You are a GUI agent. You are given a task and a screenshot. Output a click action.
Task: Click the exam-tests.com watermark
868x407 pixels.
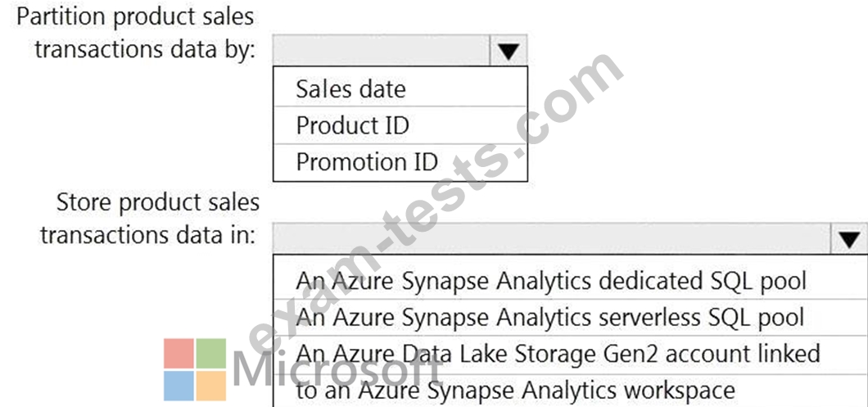435,205
